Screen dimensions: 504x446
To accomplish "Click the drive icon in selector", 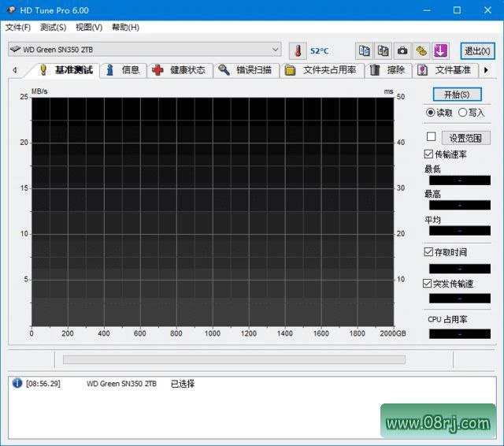I will coord(15,49).
